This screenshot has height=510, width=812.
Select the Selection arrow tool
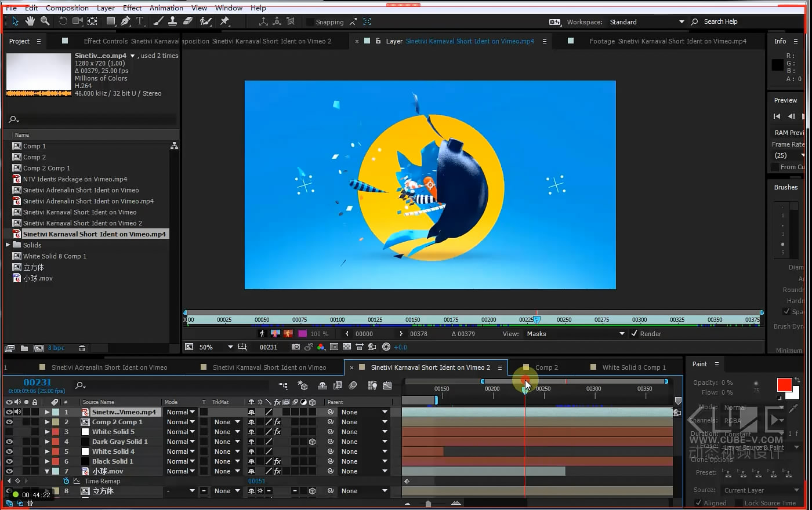[15, 21]
